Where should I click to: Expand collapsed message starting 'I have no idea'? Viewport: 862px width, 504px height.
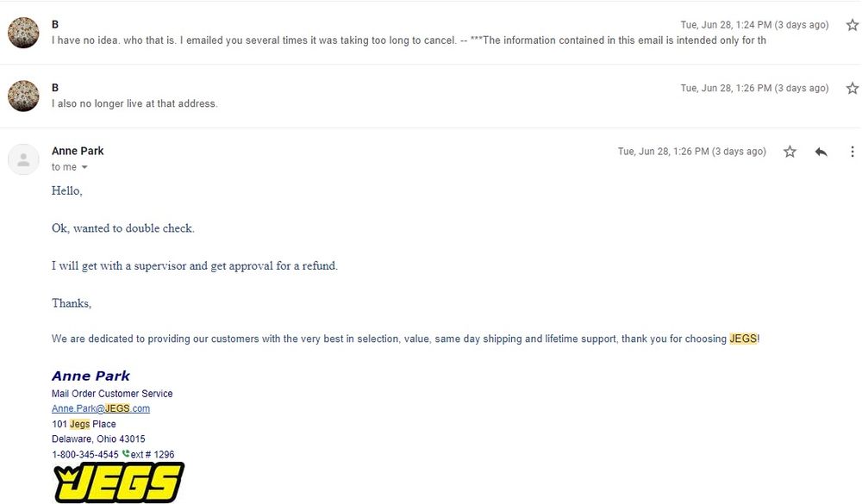click(x=409, y=40)
